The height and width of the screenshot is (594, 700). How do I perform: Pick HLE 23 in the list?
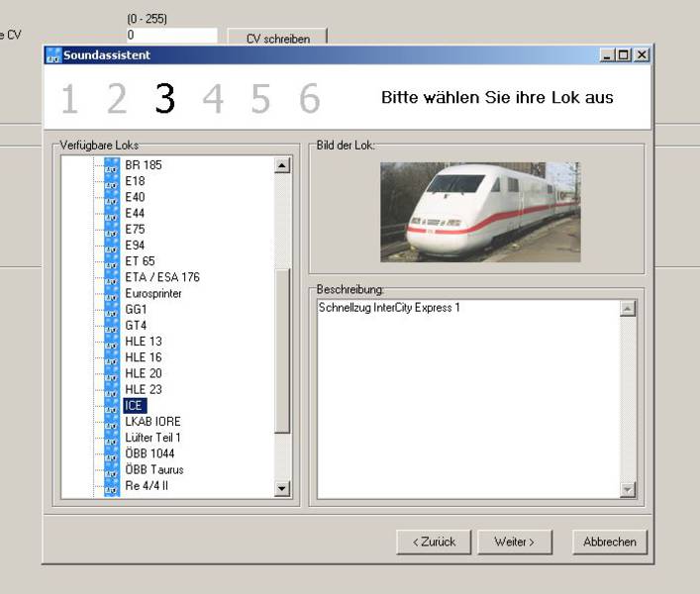pos(144,390)
